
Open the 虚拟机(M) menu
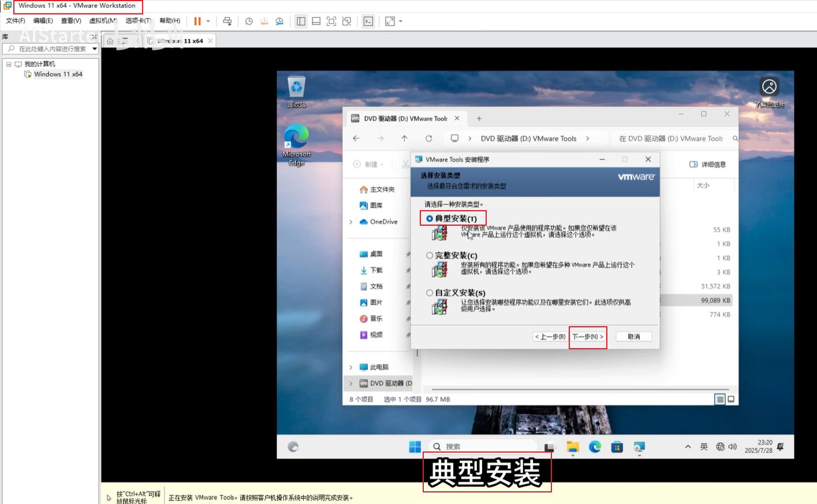coord(103,21)
